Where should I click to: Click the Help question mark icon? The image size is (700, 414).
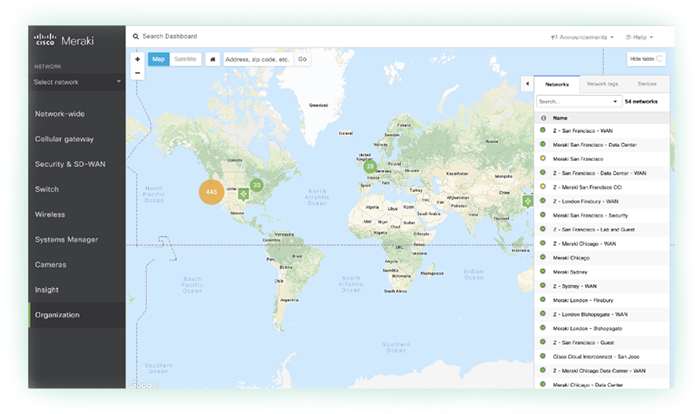pos(628,37)
